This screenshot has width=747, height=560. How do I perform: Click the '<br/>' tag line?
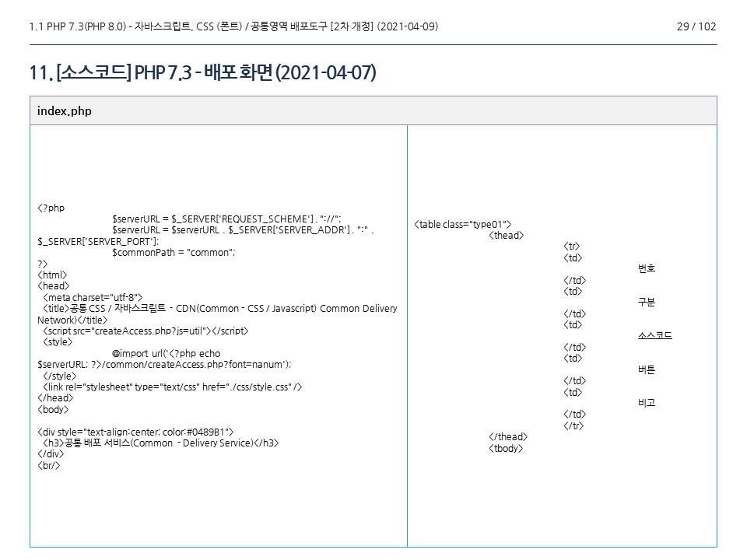tap(48, 466)
